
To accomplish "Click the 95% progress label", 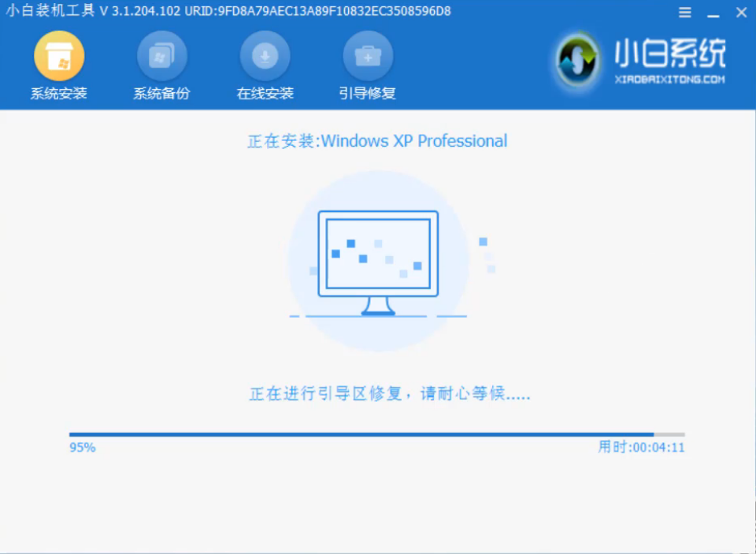I will click(82, 447).
